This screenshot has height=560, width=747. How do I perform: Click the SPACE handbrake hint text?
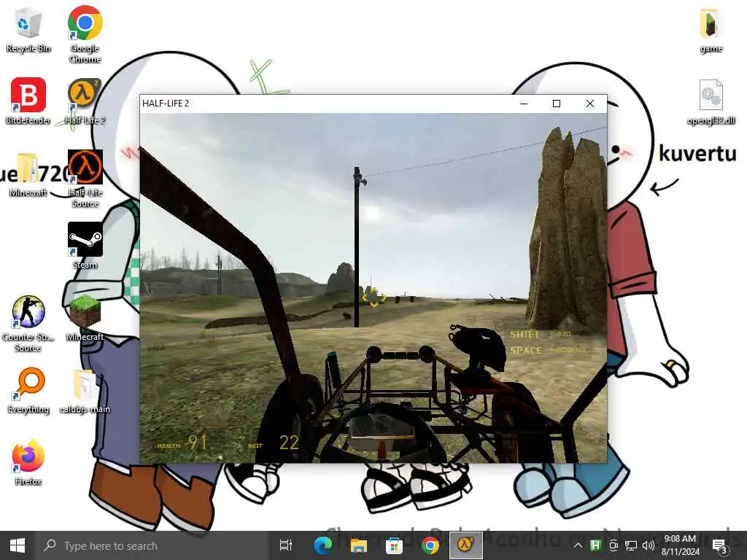click(x=548, y=351)
